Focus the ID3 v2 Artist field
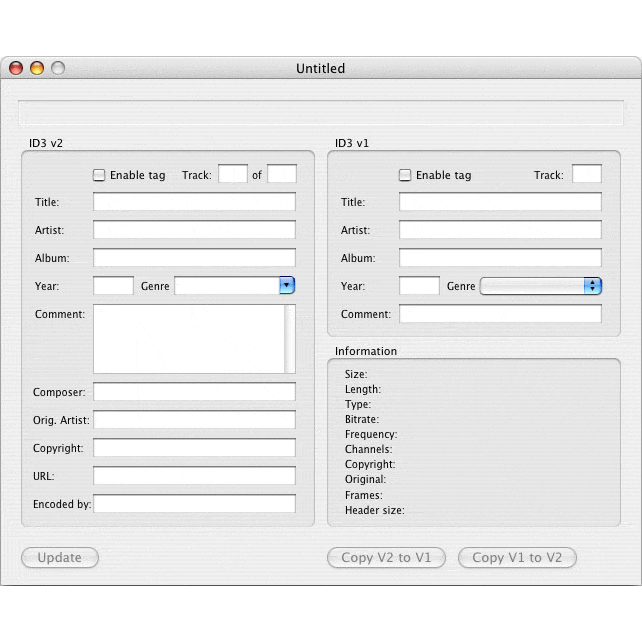 (194, 230)
